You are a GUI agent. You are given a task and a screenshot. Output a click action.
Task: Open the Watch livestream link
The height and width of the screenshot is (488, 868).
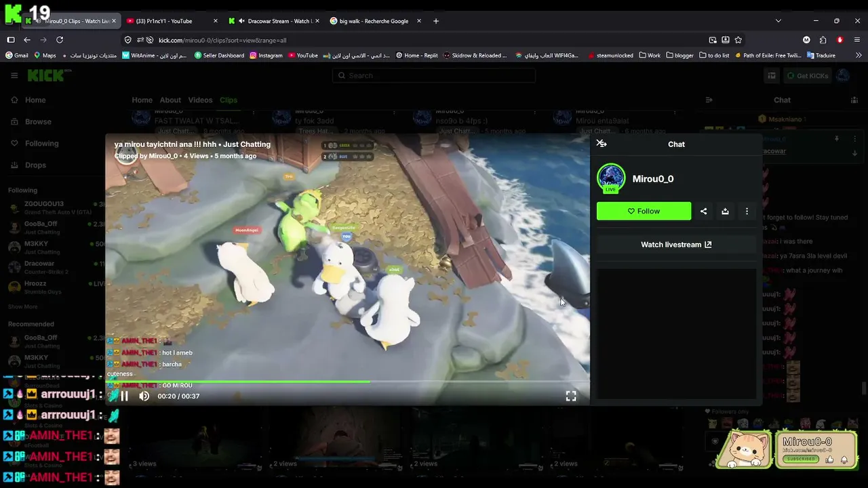tap(676, 245)
